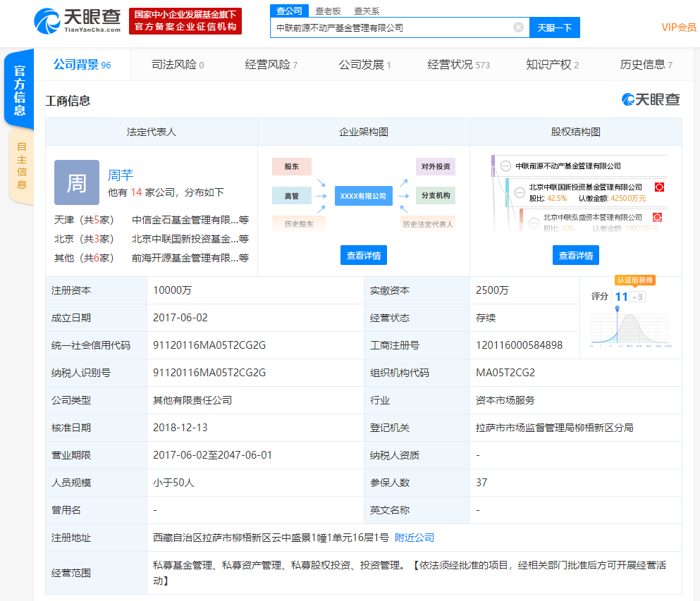Open 公司背景 tab
The image size is (700, 601).
[x=82, y=65]
